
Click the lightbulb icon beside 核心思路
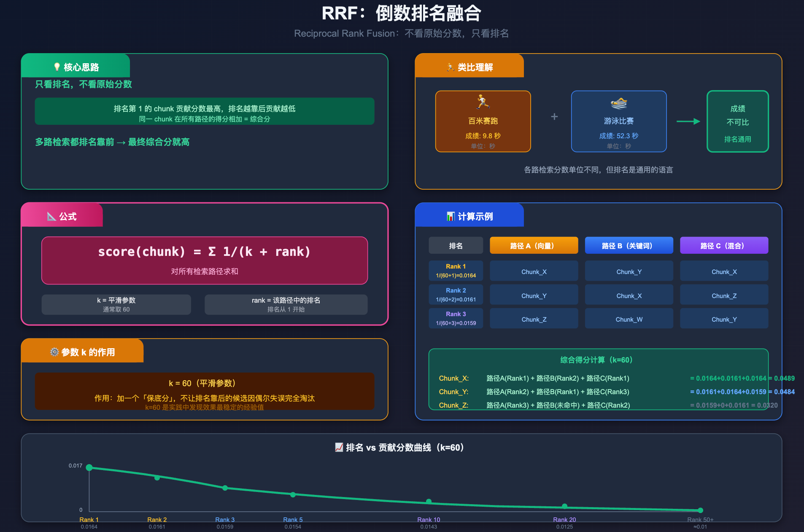[57, 67]
